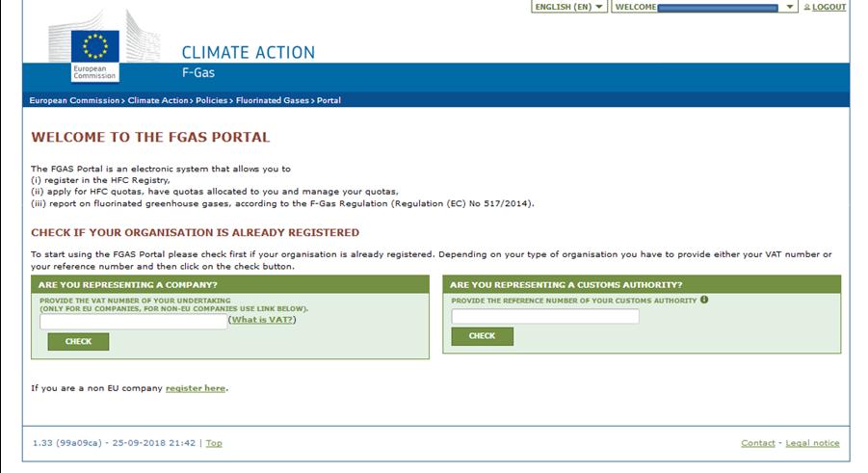Log out using the Logout link
This screenshot has height=473, width=868.
pyautogui.click(x=829, y=7)
